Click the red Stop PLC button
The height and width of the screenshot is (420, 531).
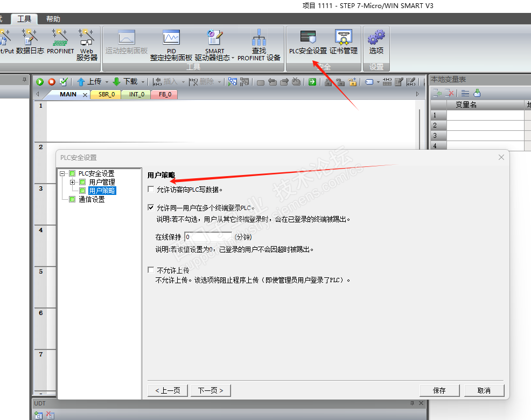point(52,82)
